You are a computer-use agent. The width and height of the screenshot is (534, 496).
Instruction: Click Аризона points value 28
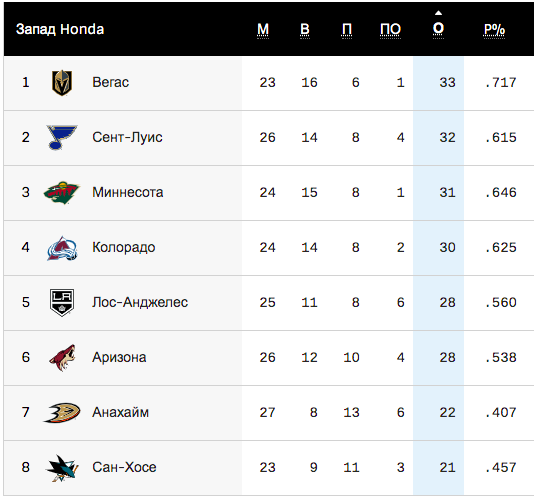pos(447,358)
